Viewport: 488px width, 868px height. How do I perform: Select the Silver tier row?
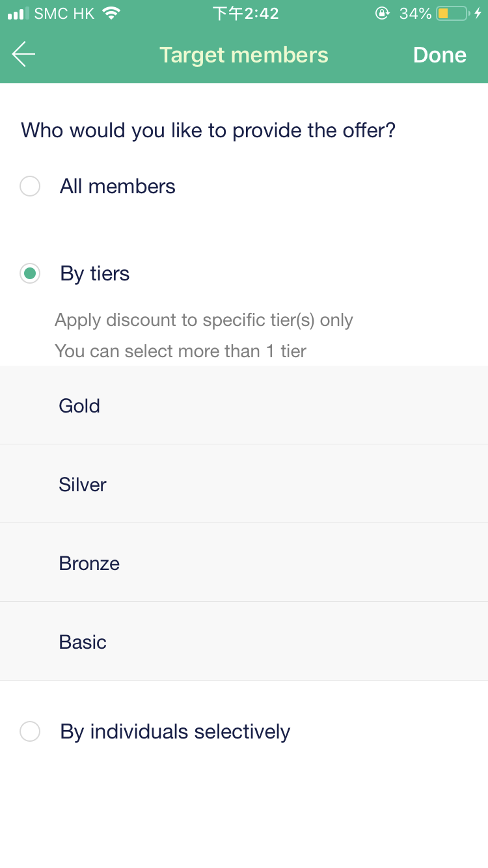(244, 484)
